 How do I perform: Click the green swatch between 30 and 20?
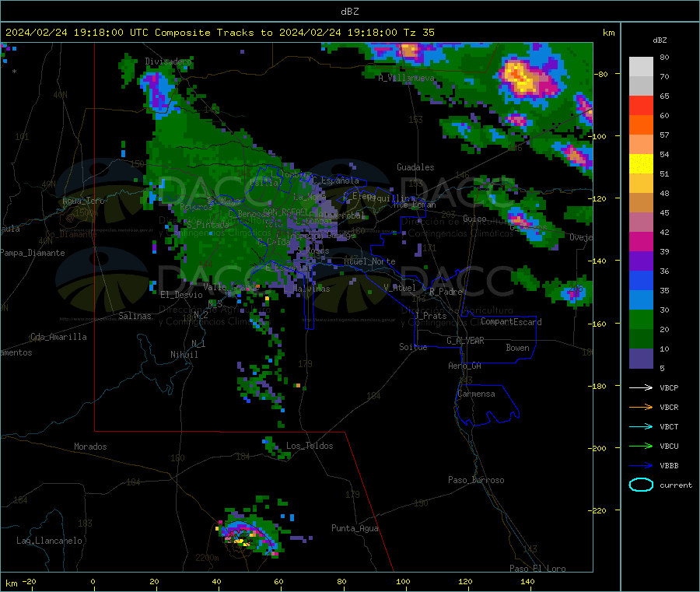(x=641, y=319)
